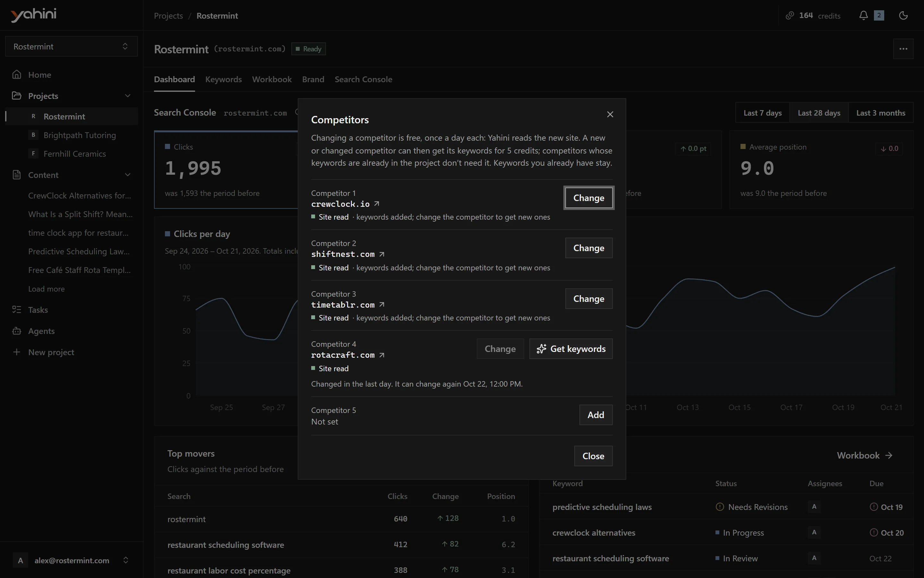The width and height of the screenshot is (924, 578).
Task: Add Competitor 5
Action: (x=596, y=415)
